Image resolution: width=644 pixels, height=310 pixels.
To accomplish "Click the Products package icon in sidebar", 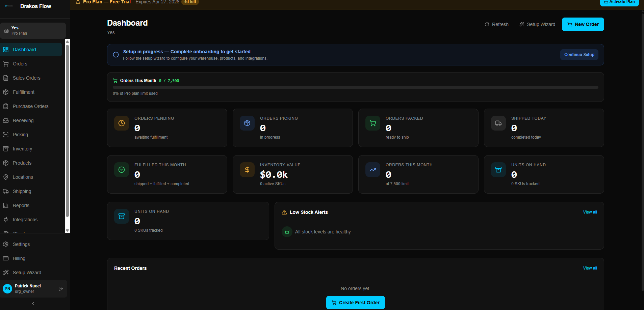I will click(6, 163).
